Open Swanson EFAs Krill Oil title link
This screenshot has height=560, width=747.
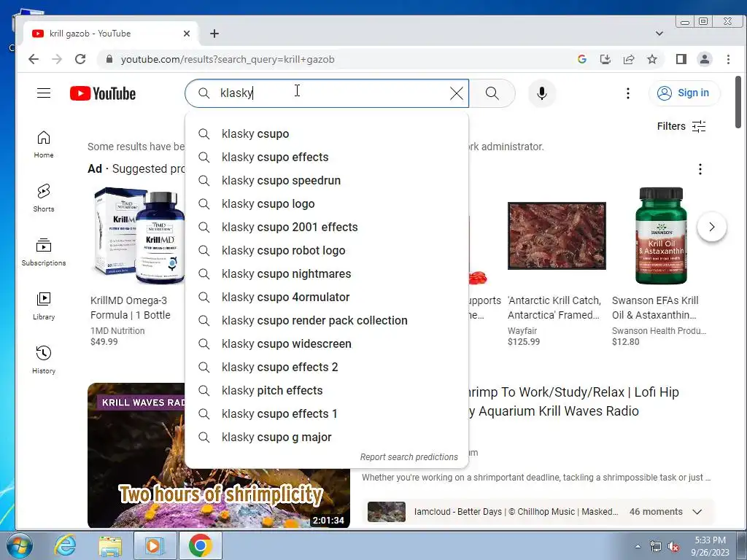(655, 308)
